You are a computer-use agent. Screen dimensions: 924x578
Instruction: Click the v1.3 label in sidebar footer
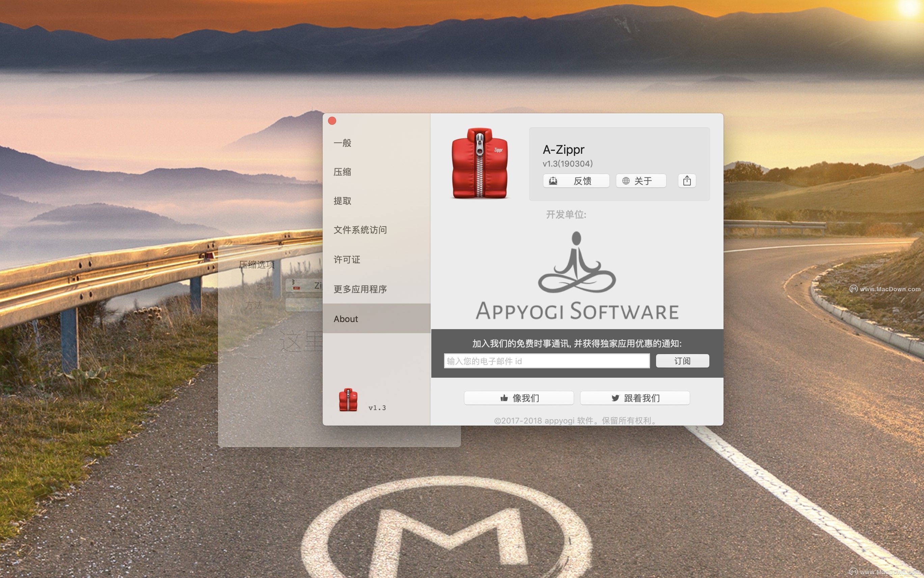377,408
